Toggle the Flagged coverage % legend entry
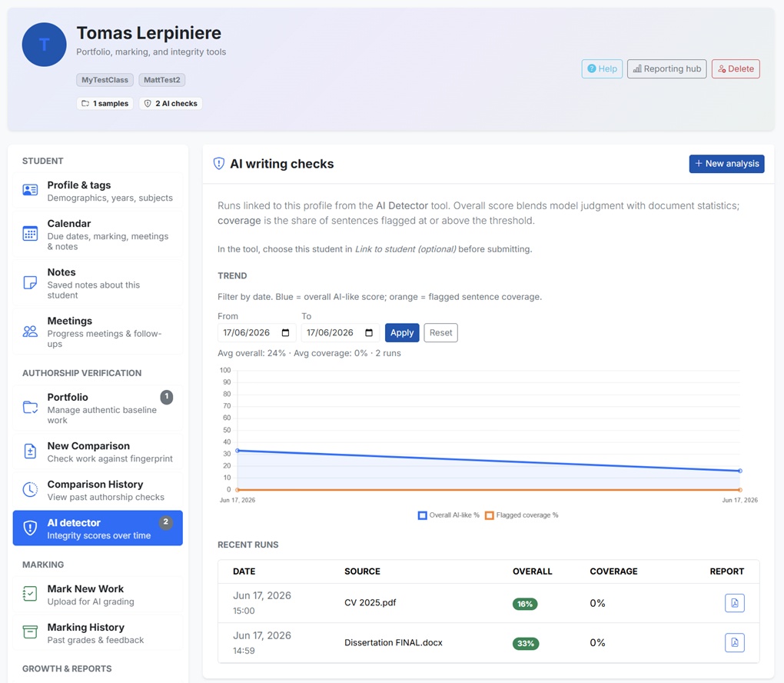This screenshot has height=683, width=784. [x=521, y=515]
